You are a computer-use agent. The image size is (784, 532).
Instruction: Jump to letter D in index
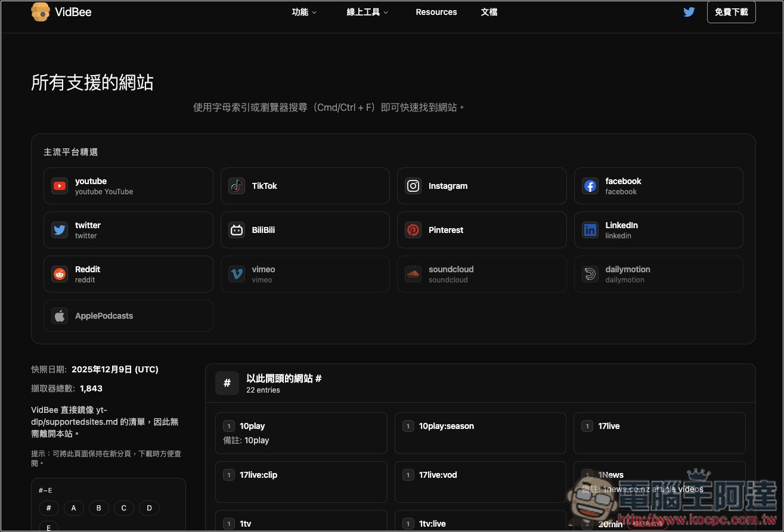(149, 508)
